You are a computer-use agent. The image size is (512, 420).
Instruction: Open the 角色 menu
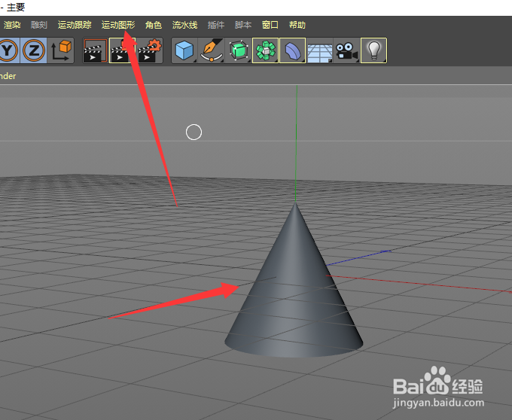tap(154, 25)
